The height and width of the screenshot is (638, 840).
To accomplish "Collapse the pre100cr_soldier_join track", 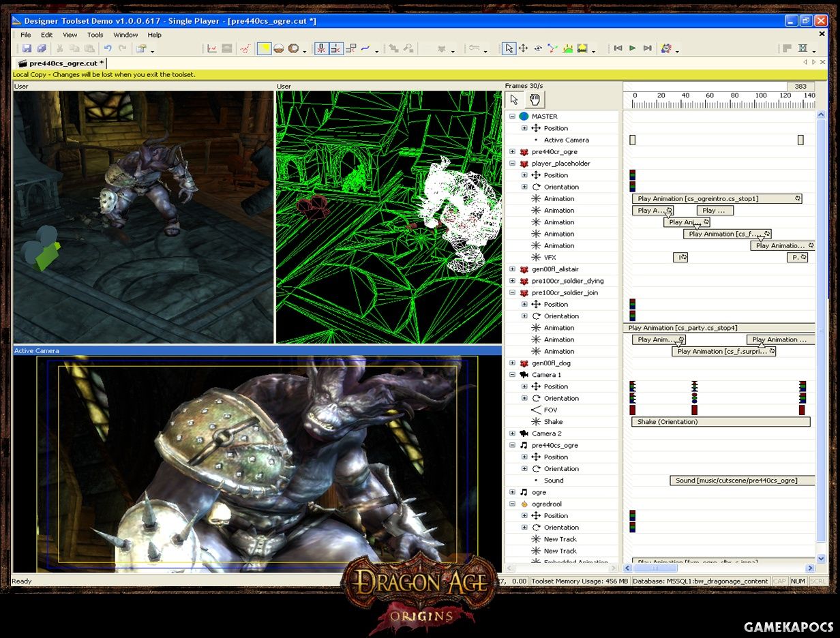I will coord(512,292).
